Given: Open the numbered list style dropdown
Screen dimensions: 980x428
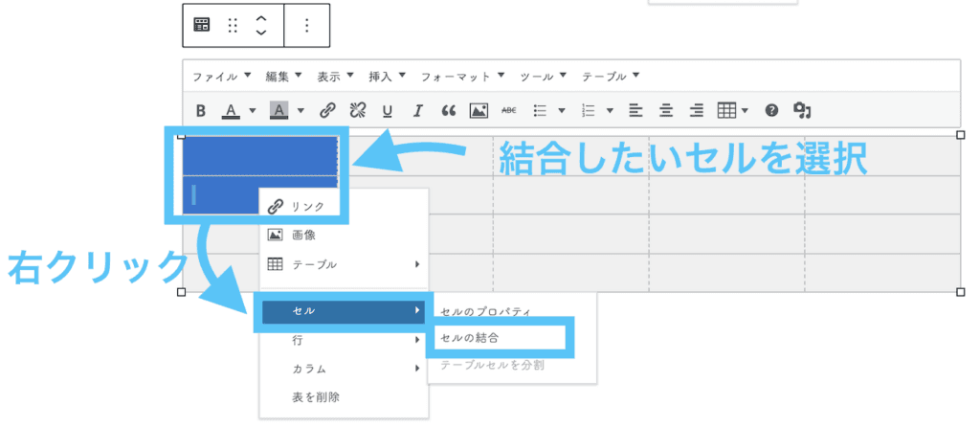Looking at the screenshot, I should tap(610, 111).
